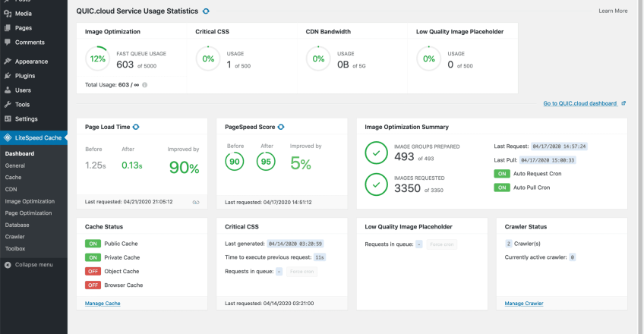Click the Last Request timestamp value

point(559,147)
